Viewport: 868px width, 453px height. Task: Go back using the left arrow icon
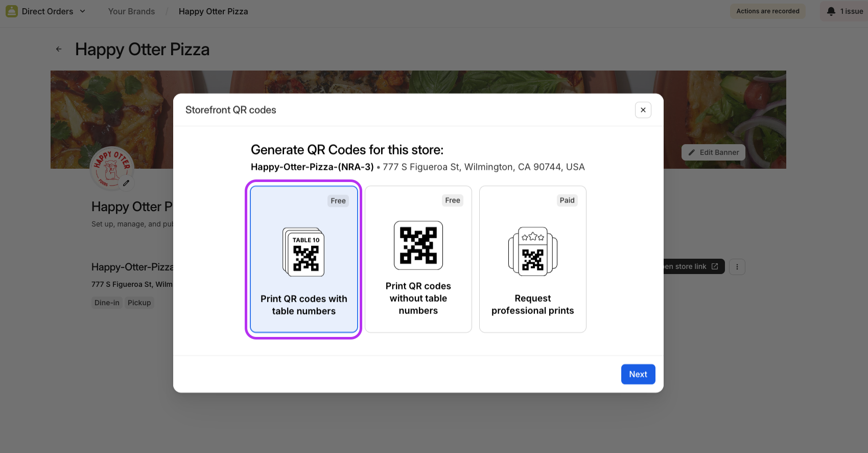59,49
